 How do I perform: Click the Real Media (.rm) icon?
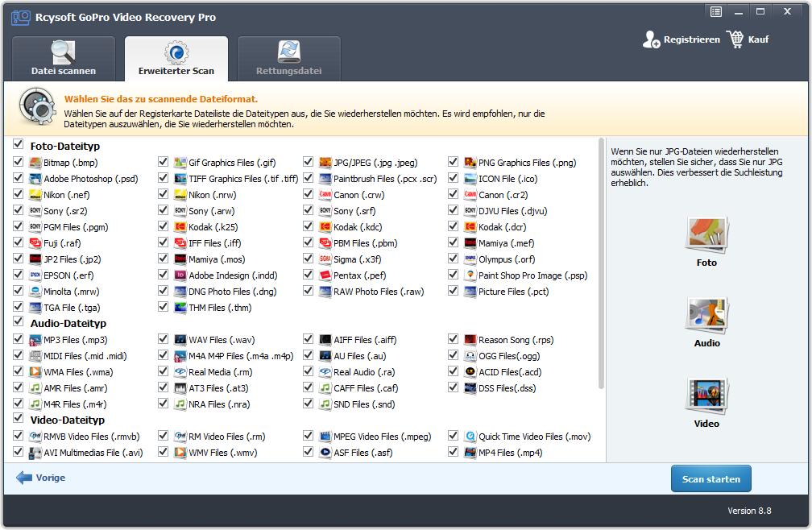180,371
